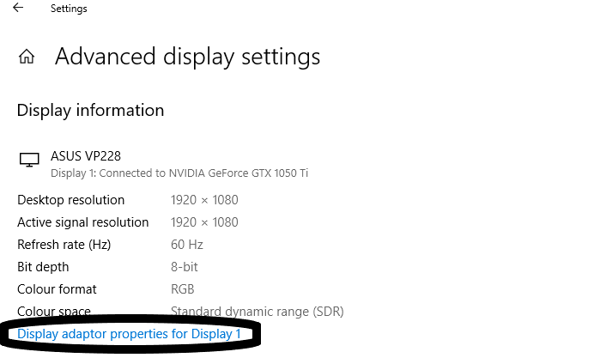The width and height of the screenshot is (600, 364).
Task: Click the Settings window title text
Action: coord(69,9)
